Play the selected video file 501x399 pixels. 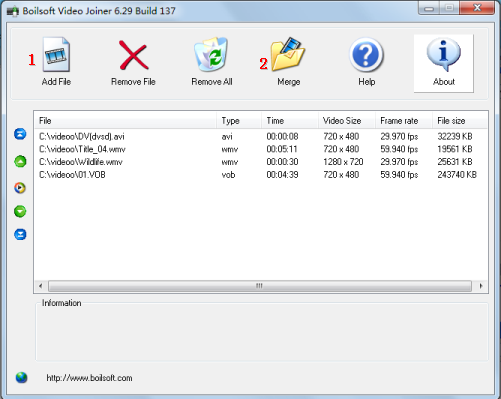point(20,188)
